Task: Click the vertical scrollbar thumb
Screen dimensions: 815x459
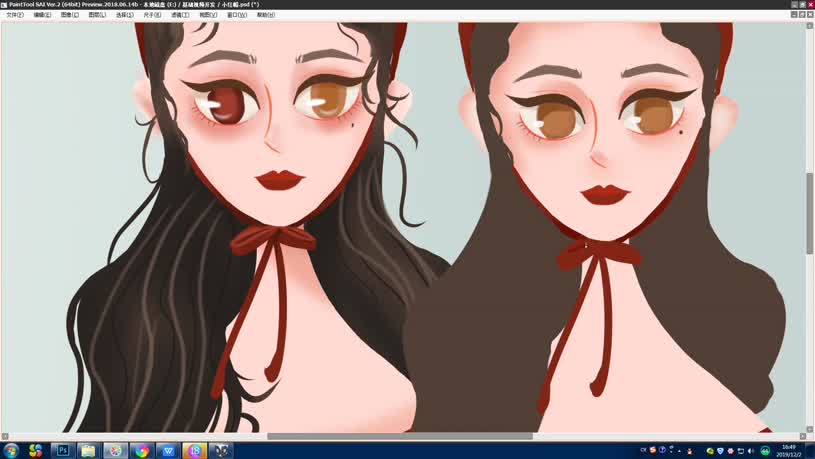Action: (x=809, y=213)
